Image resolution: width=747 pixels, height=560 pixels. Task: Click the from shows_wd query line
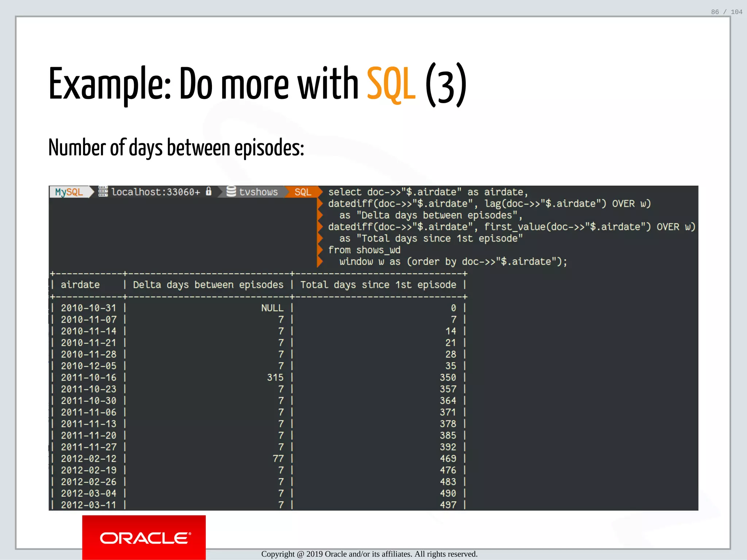pos(364,250)
